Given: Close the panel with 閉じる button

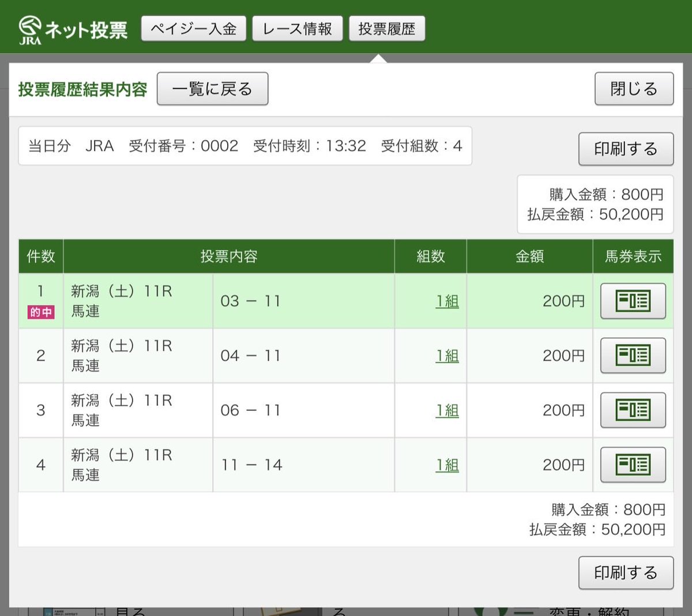Looking at the screenshot, I should (634, 89).
